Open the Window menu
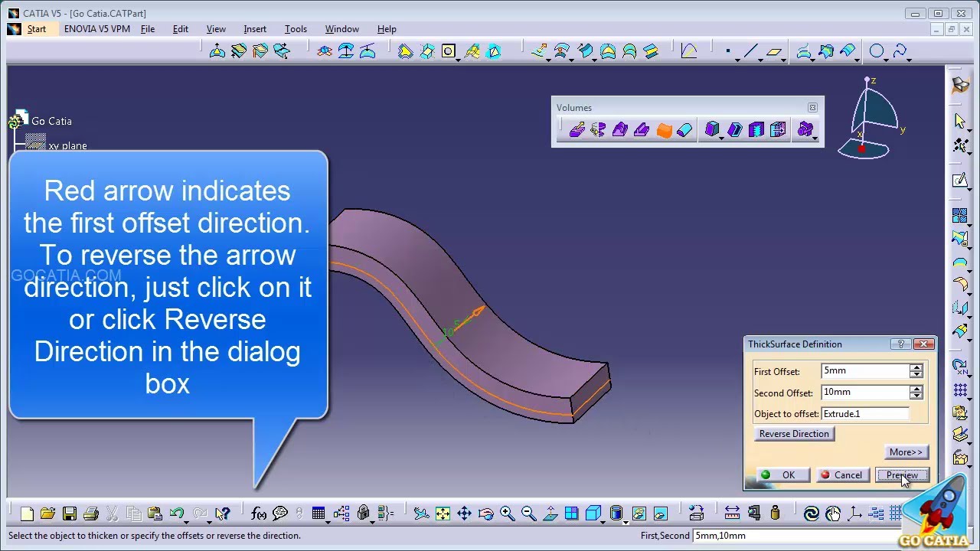The height and width of the screenshot is (551, 980). [x=341, y=29]
